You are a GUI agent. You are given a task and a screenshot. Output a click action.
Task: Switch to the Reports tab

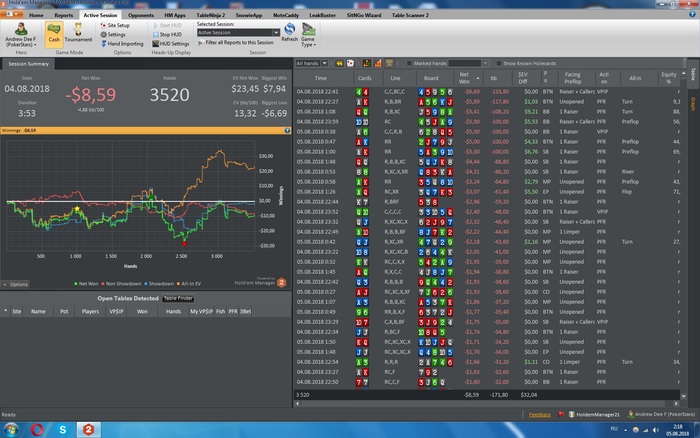click(64, 16)
